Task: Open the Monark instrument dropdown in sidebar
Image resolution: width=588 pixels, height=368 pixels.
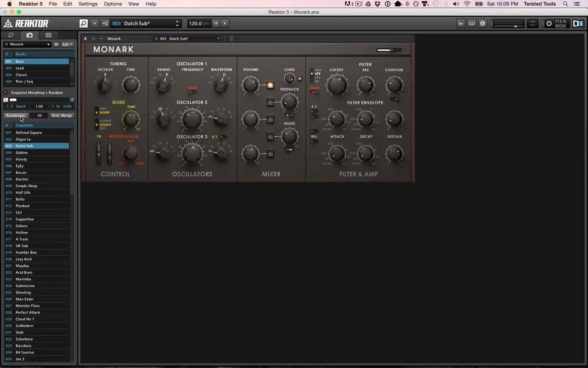Action: point(28,45)
